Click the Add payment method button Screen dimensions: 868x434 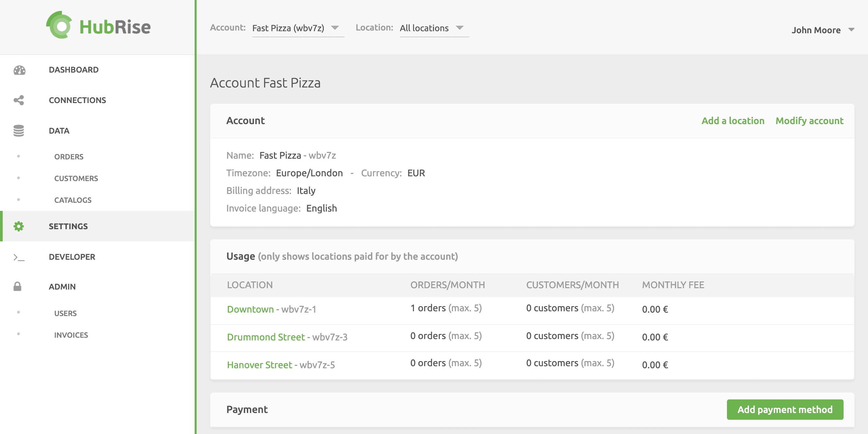click(785, 410)
